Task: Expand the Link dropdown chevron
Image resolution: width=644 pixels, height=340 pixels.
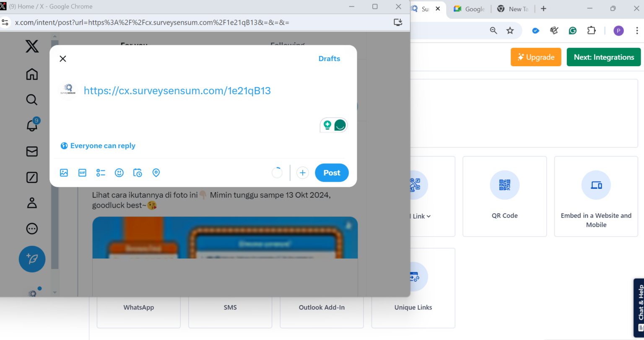Action: click(428, 216)
